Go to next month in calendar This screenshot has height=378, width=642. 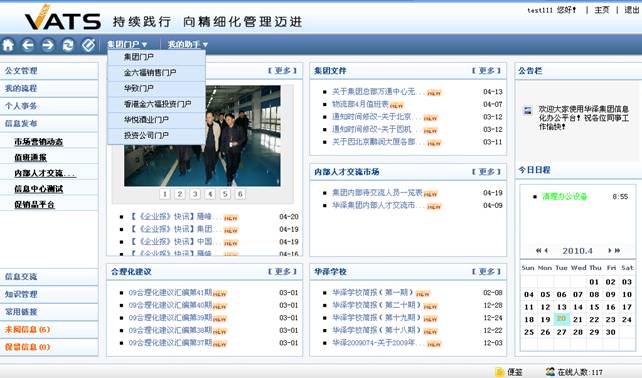tap(610, 250)
